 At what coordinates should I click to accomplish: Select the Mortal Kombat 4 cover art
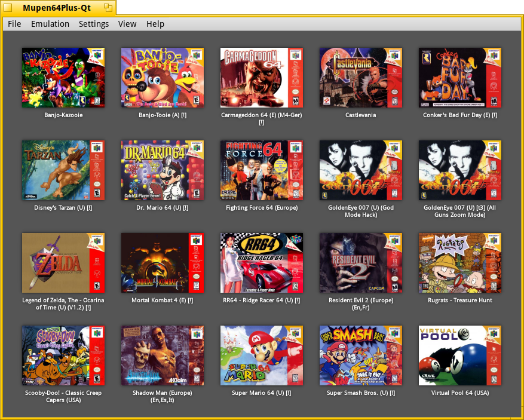pos(163,263)
